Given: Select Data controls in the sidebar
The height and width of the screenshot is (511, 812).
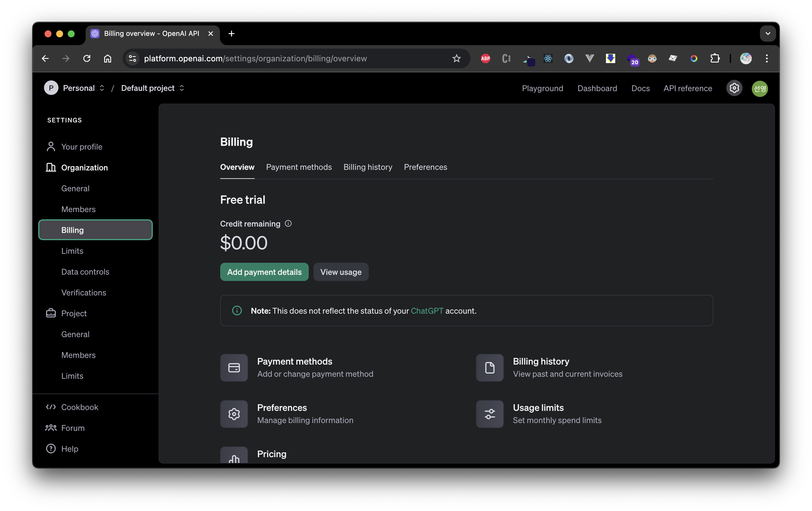Looking at the screenshot, I should click(x=85, y=271).
